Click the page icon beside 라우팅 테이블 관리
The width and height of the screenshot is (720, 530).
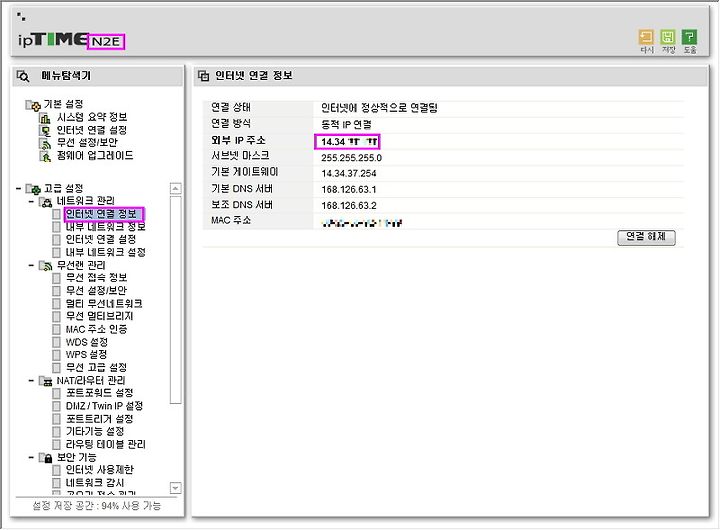click(x=56, y=445)
